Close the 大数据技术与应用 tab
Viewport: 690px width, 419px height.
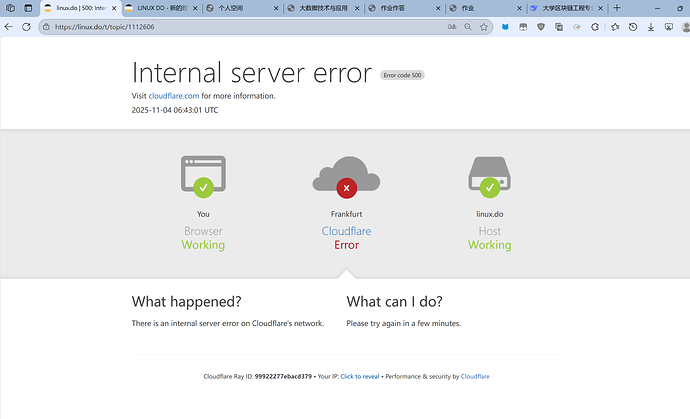pyautogui.click(x=357, y=8)
